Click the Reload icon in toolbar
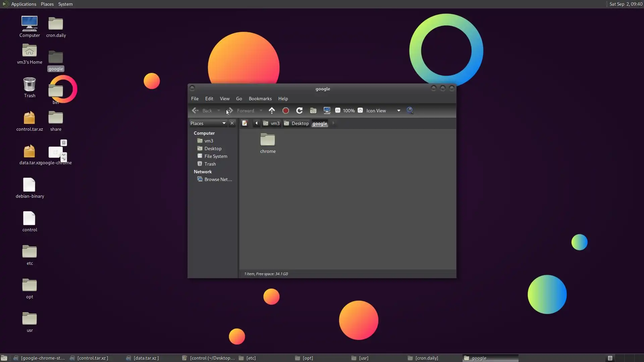644x362 pixels. coord(300,111)
